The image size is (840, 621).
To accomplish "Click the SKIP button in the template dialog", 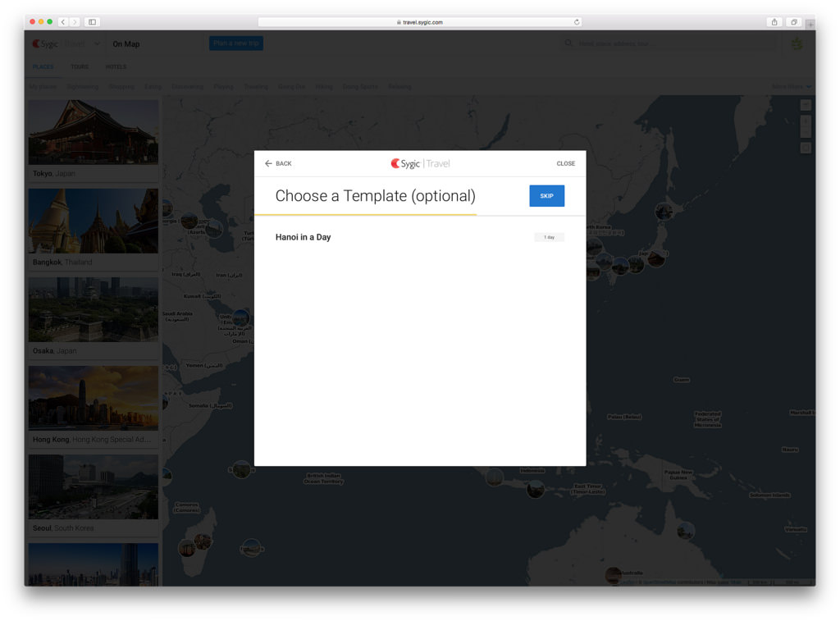I will pos(546,195).
